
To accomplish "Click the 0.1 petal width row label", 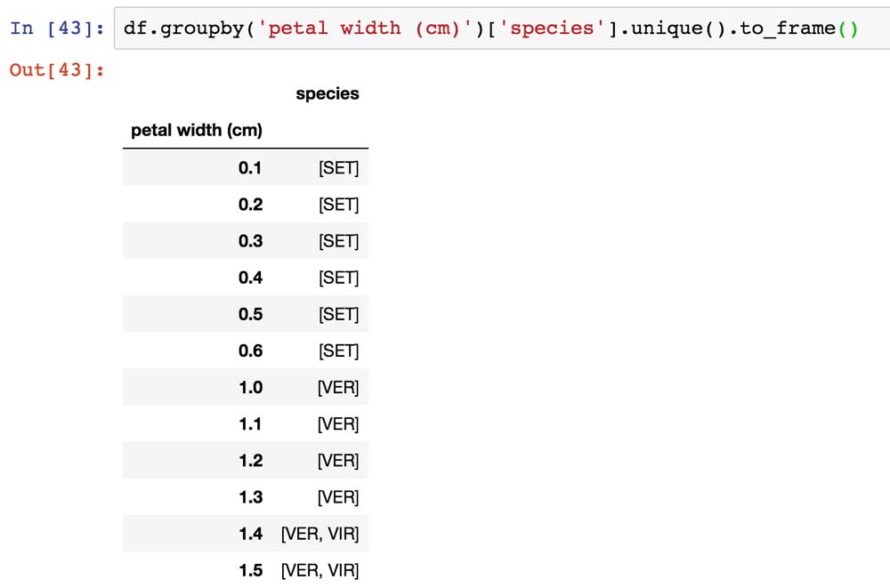I will tap(250, 168).
